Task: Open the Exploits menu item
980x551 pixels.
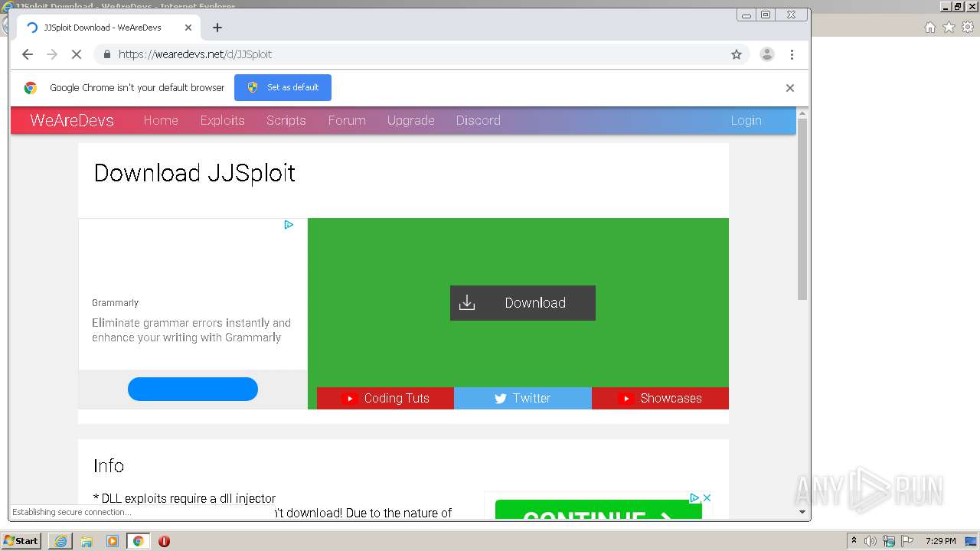Action: coord(223,120)
